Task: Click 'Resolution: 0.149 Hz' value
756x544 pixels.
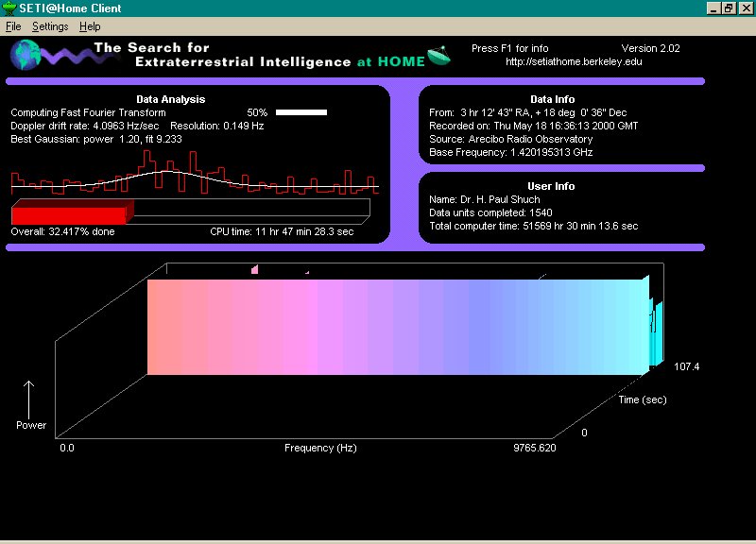Action: (x=217, y=126)
